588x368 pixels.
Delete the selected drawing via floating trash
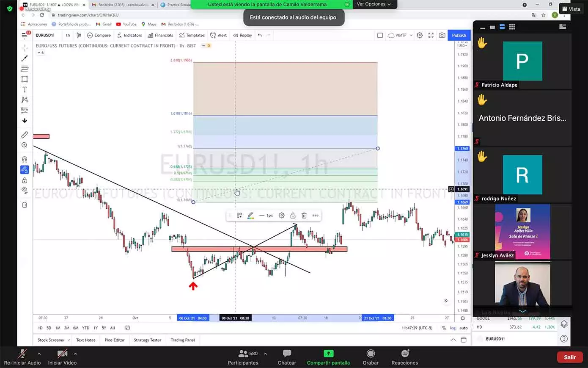point(304,216)
